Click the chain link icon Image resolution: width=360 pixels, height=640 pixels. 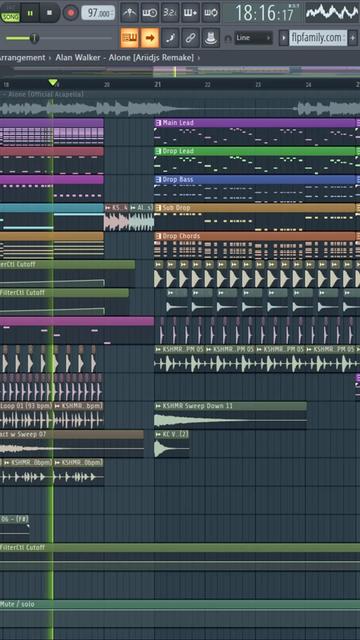[191, 38]
